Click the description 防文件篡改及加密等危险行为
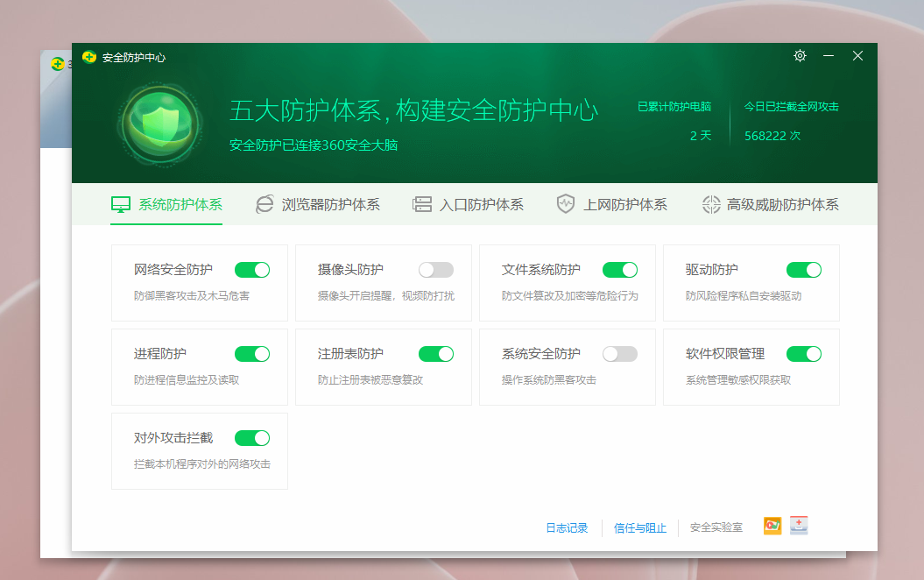Image resolution: width=924 pixels, height=580 pixels. [x=570, y=296]
